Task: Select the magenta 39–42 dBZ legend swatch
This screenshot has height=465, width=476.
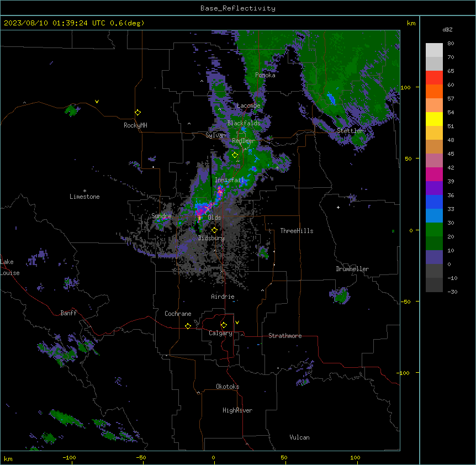Action: [434, 174]
